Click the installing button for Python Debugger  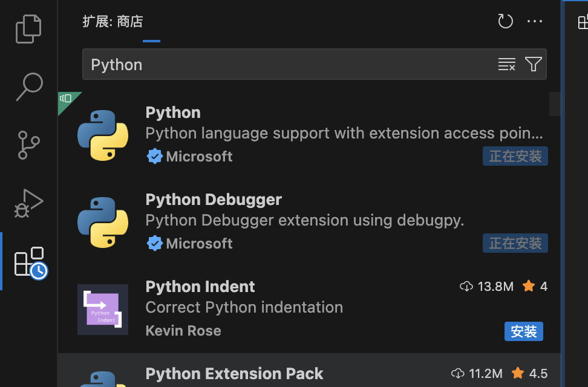515,243
